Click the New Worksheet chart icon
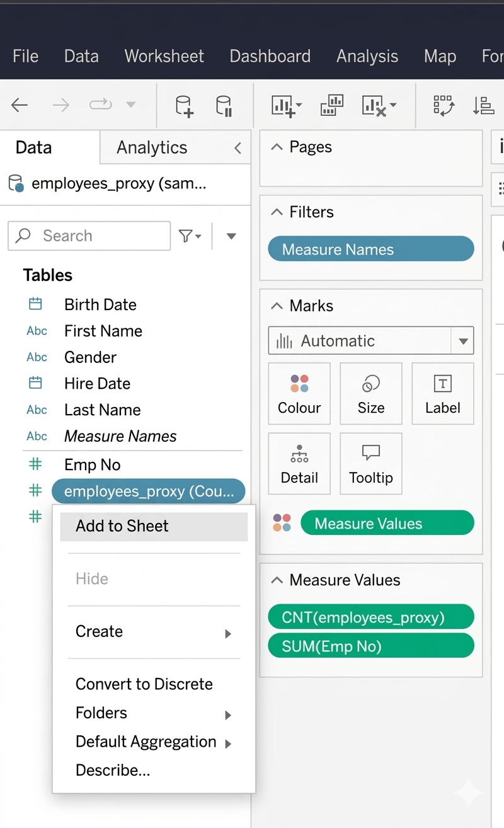The width and height of the screenshot is (504, 828). click(286, 106)
